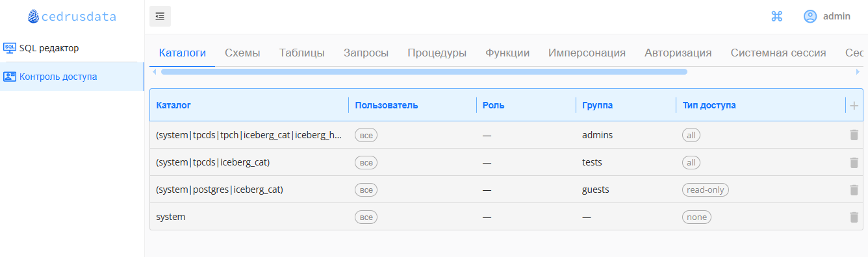Open the keyboard shortcuts command icon
Image resolution: width=868 pixels, height=257 pixels.
click(776, 16)
